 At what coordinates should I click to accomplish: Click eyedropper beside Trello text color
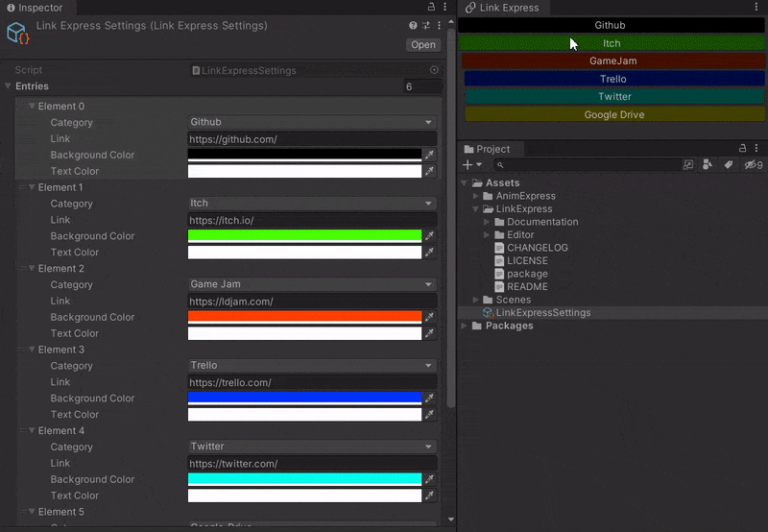tap(429, 414)
